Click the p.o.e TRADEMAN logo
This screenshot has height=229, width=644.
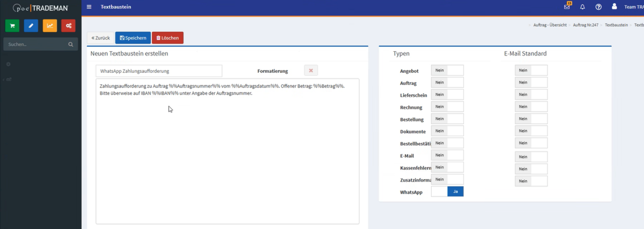40,8
